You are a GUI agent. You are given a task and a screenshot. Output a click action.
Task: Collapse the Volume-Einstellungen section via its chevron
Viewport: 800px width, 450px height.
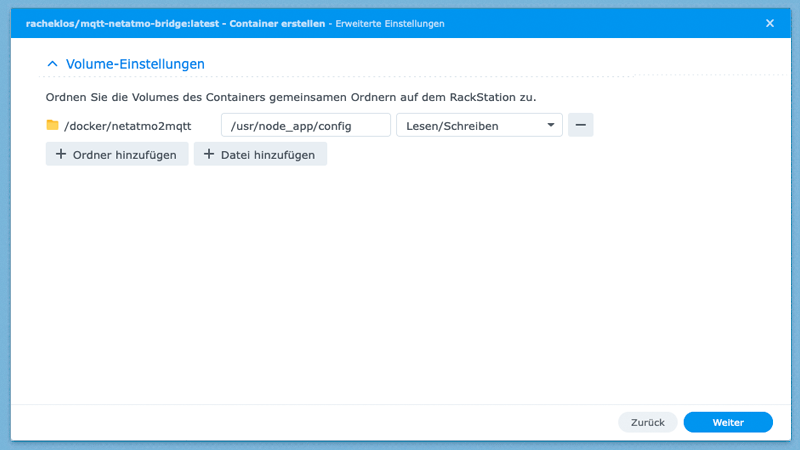52,64
